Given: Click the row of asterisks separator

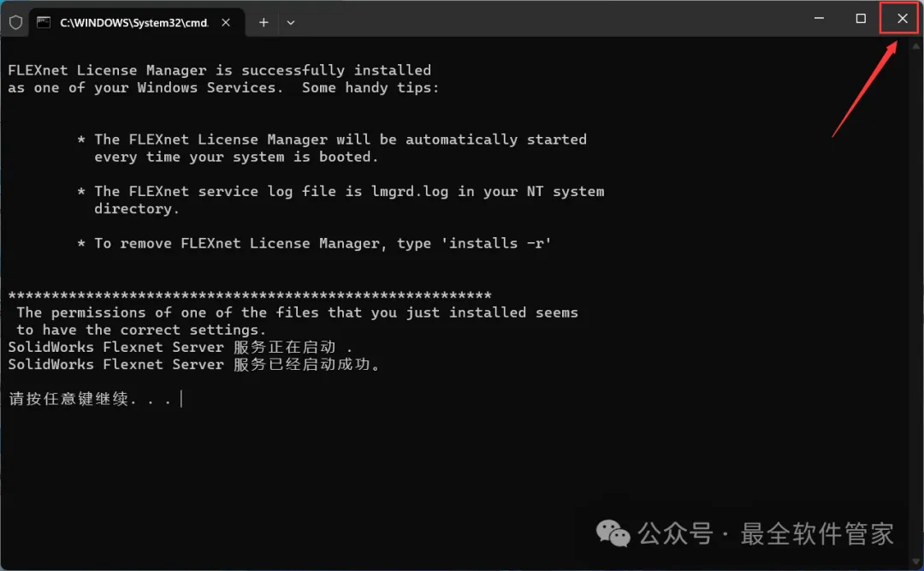Looking at the screenshot, I should tap(250, 295).
